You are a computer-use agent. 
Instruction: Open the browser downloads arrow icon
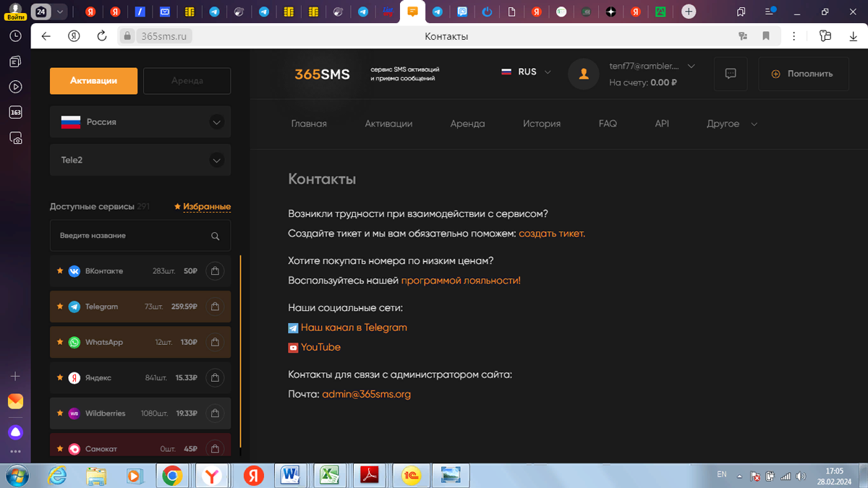coord(854,36)
